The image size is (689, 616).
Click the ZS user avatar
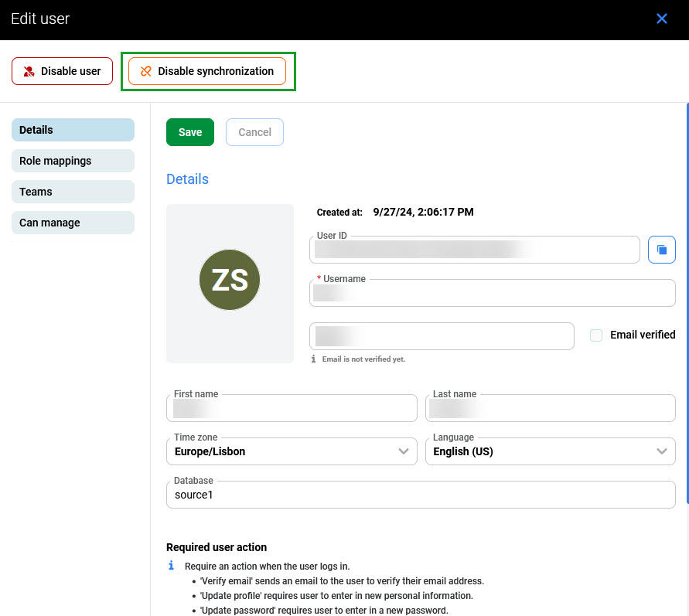coord(230,281)
